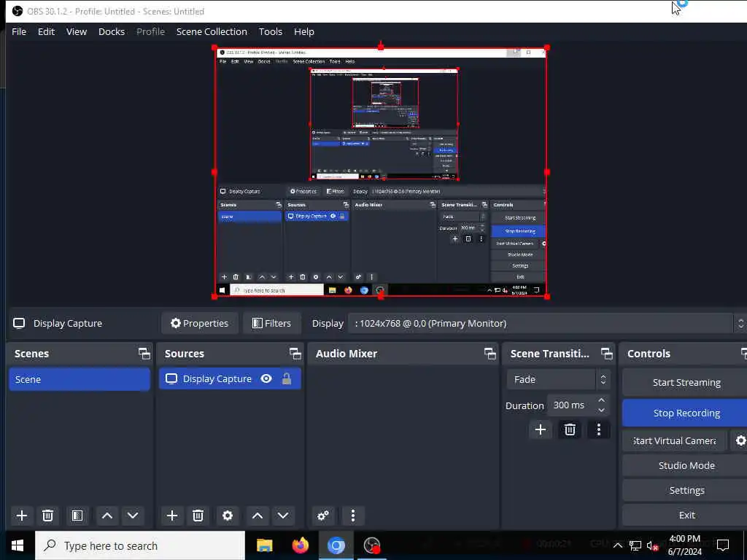Open the Profile menu
The width and height of the screenshot is (747, 560).
[150, 31]
